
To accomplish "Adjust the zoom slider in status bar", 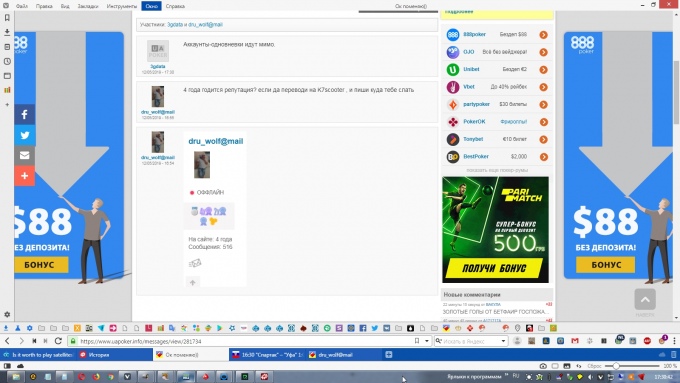I will (615, 366).
